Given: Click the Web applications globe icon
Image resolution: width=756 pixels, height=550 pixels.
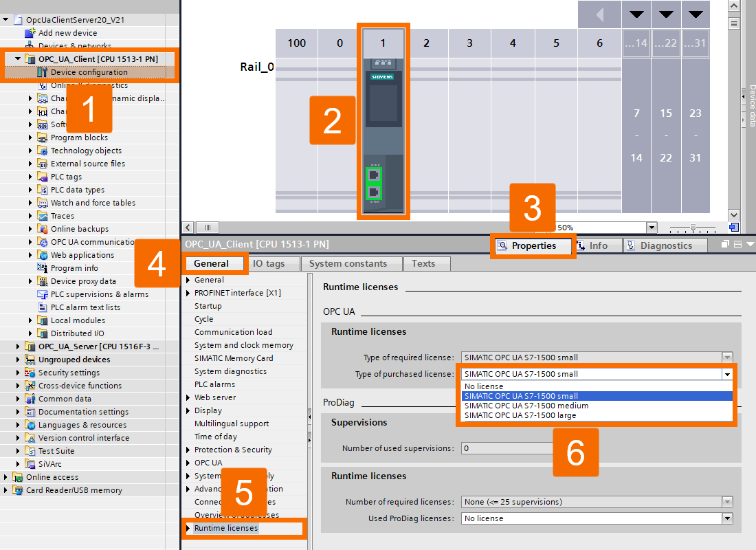Looking at the screenshot, I should pyautogui.click(x=43, y=255).
